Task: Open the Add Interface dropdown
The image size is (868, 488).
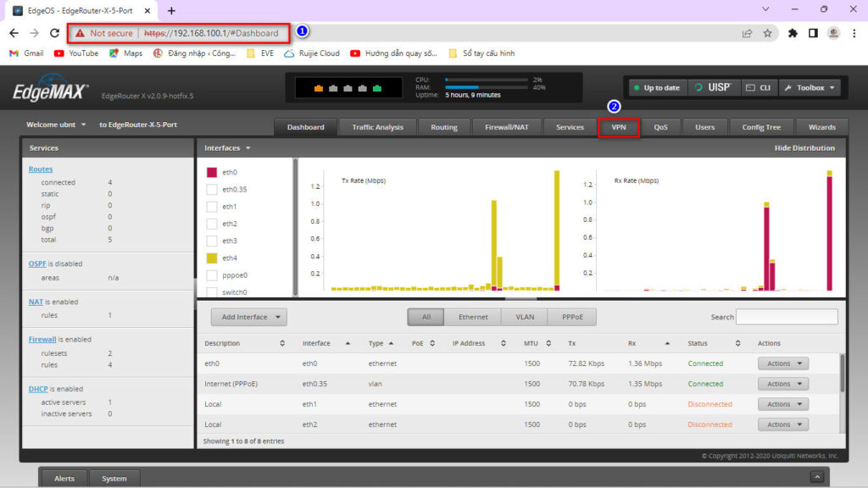Action: coord(249,317)
